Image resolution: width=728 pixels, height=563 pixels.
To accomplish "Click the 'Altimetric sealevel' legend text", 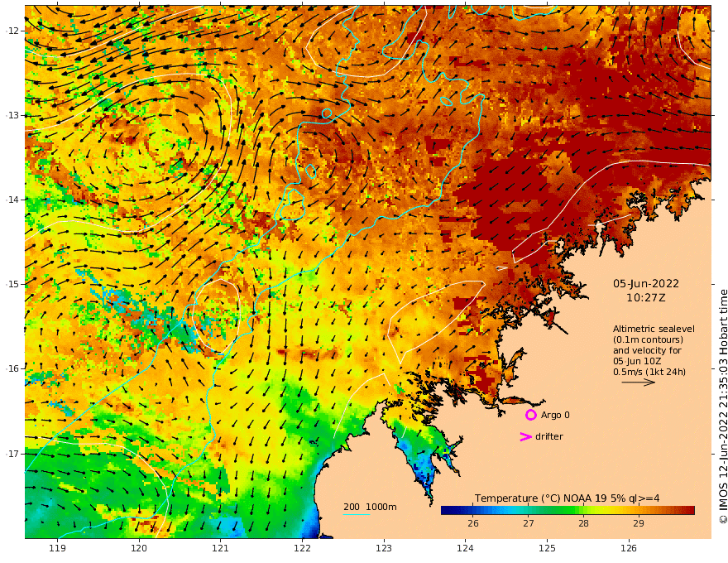I will pyautogui.click(x=654, y=329).
